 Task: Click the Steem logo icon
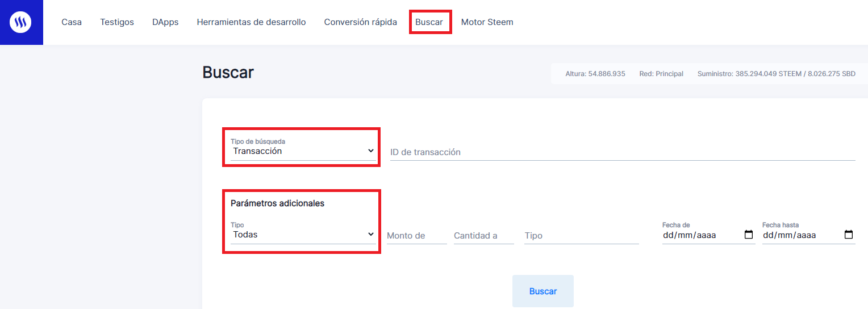[x=21, y=22]
